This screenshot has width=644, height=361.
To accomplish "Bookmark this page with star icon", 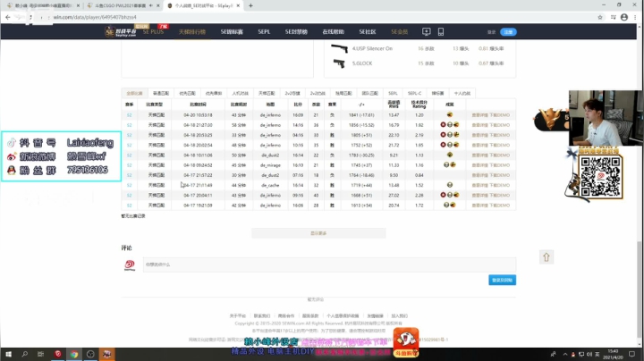I will tap(600, 17).
